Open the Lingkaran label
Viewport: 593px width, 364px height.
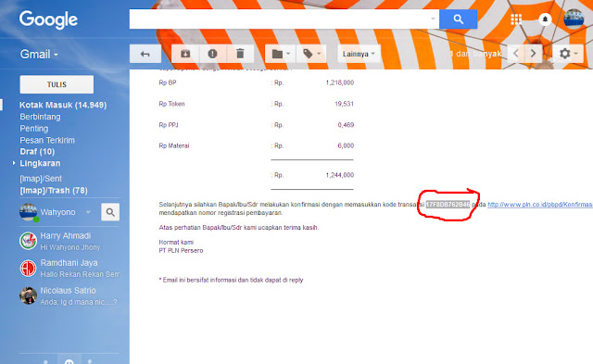point(40,163)
